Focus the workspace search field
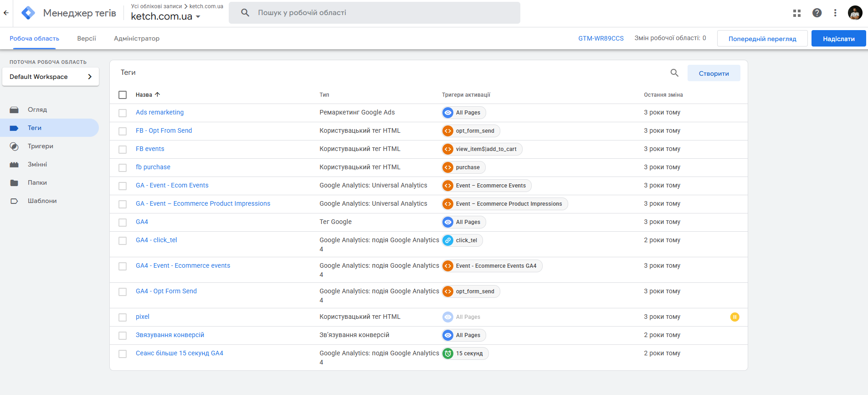 tap(374, 13)
